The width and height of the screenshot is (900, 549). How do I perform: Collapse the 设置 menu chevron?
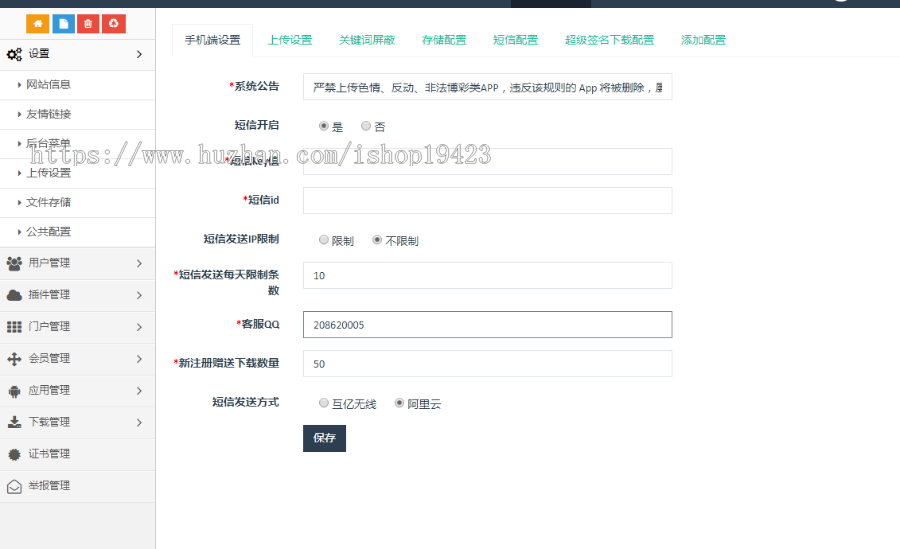pos(139,54)
